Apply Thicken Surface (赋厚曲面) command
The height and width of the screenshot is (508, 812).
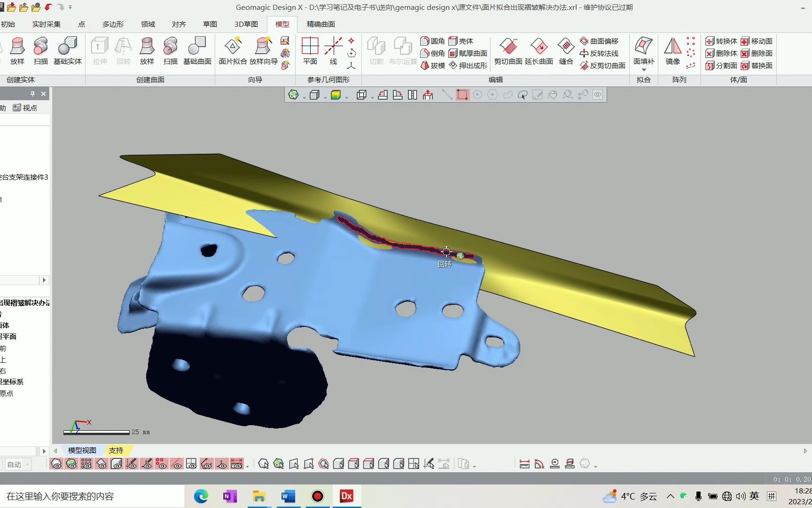tap(468, 53)
